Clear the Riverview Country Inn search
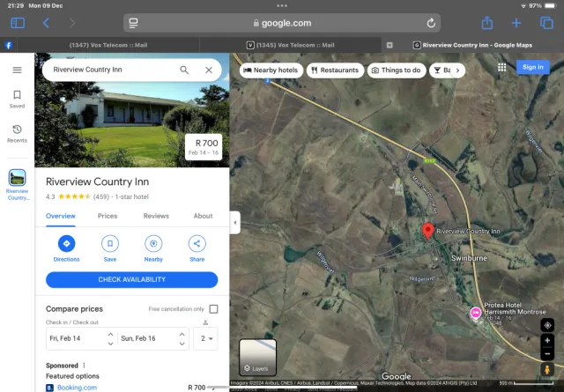564x392 pixels. [209, 70]
